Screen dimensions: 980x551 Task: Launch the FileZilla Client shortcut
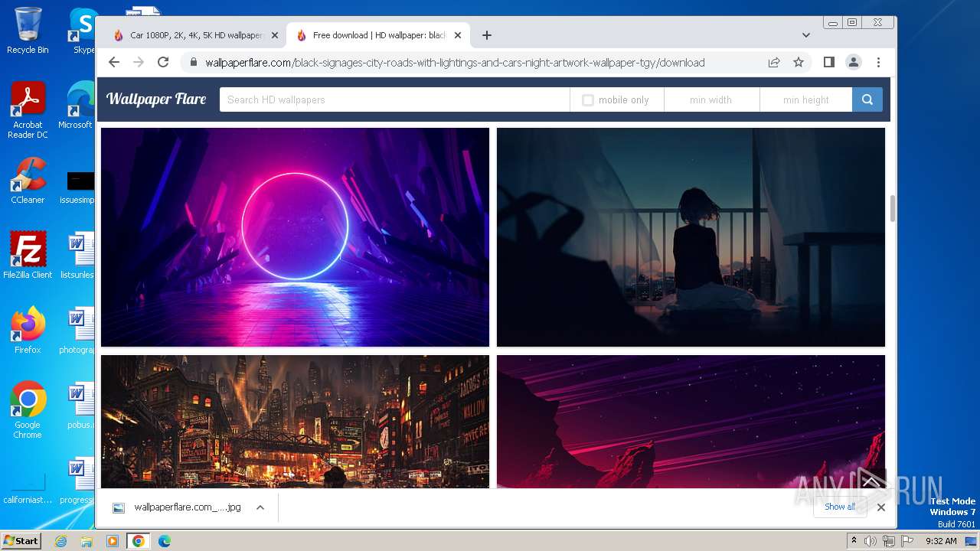click(28, 256)
